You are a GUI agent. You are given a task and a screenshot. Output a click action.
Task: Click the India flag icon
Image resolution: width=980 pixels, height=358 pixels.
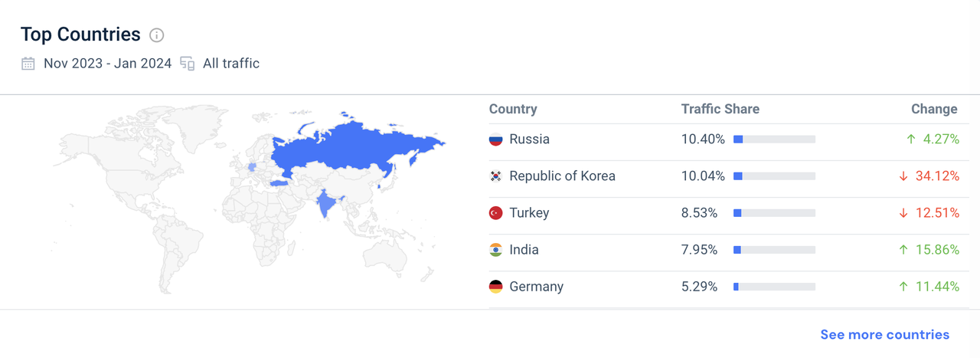(496, 250)
